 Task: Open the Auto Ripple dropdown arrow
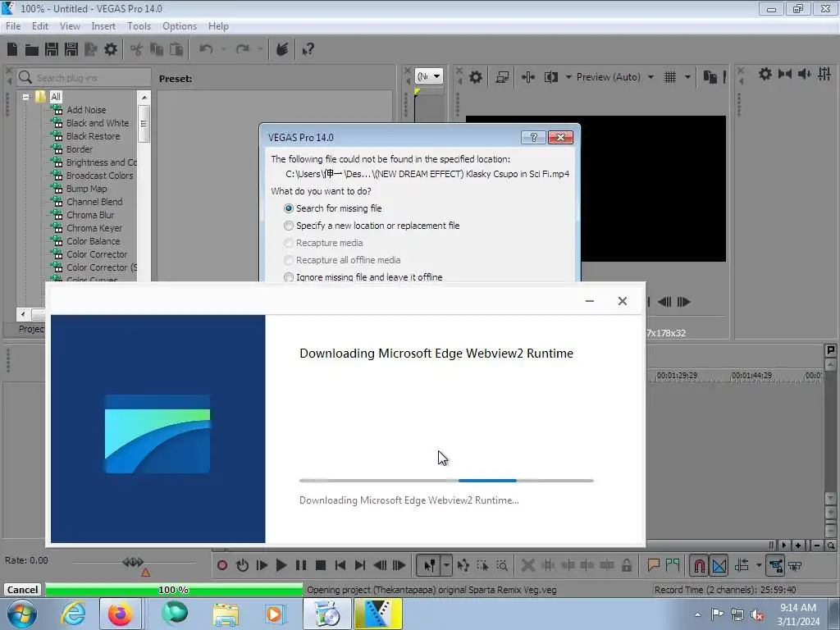759,565
